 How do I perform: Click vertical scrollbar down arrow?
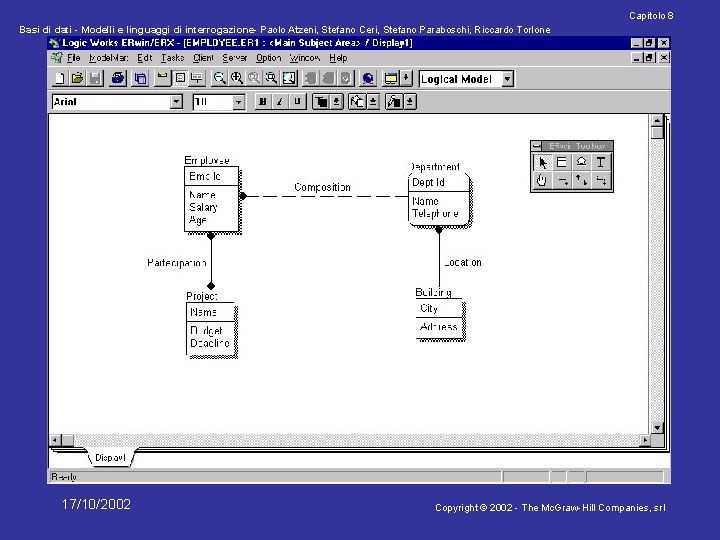tap(657, 428)
